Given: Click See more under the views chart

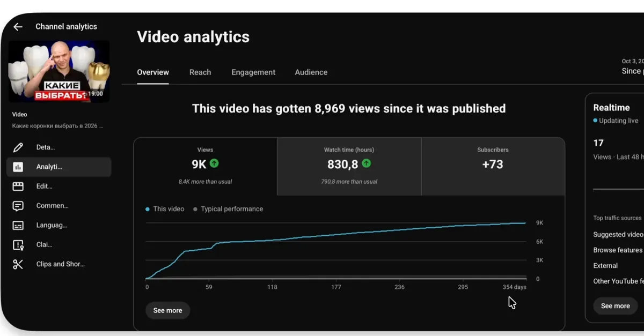Looking at the screenshot, I should pyautogui.click(x=167, y=310).
